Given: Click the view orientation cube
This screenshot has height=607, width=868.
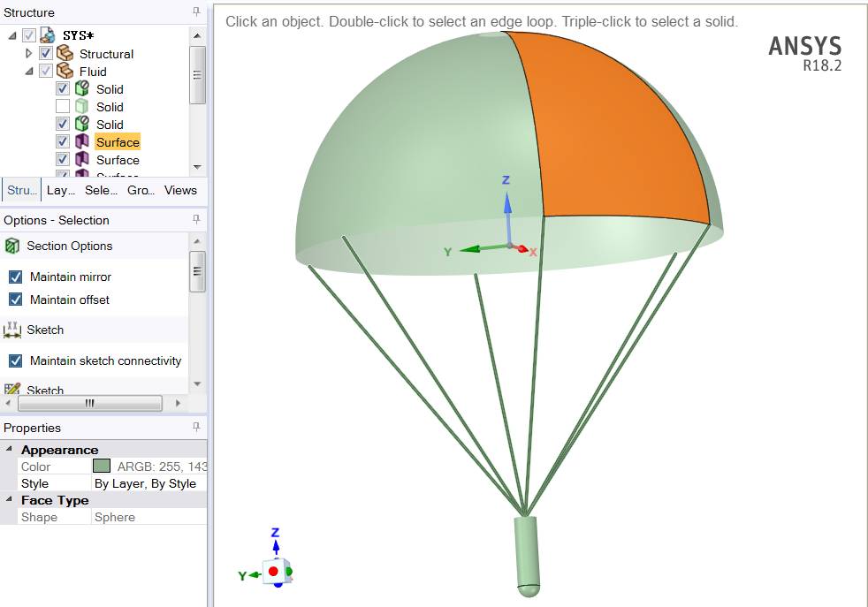Looking at the screenshot, I should coord(275,572).
